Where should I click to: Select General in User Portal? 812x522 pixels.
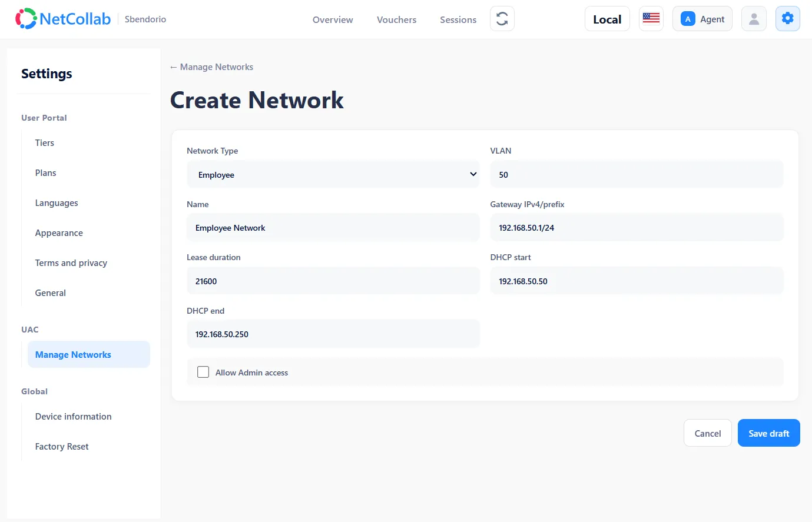point(51,292)
